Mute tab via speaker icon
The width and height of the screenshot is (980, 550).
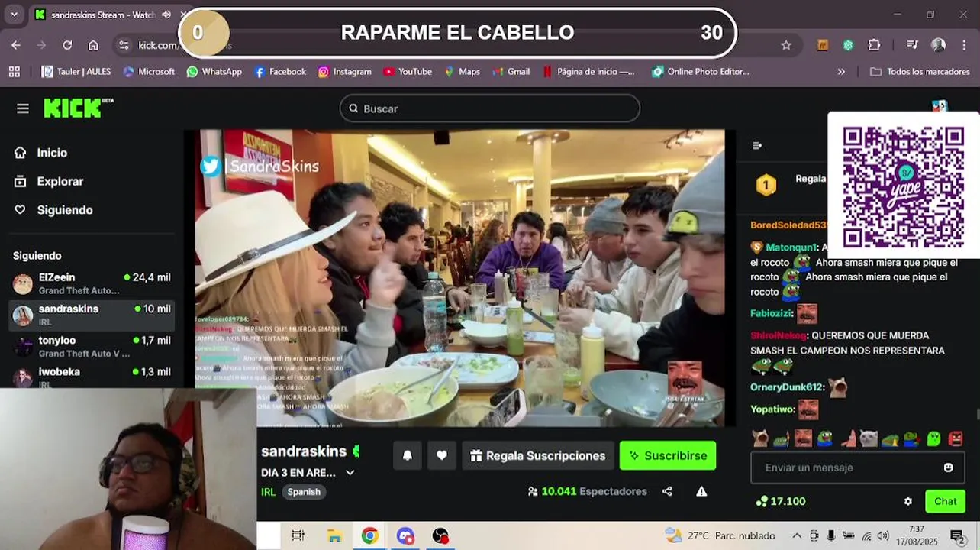pos(166,15)
